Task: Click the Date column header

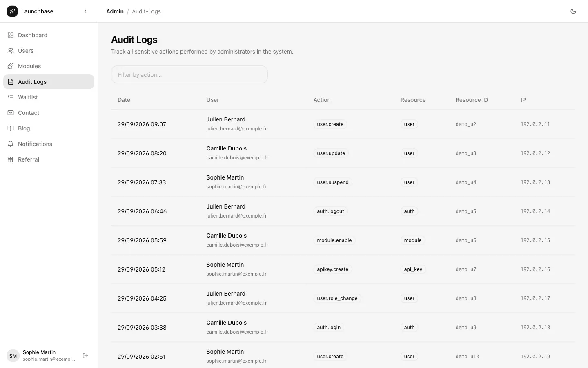Action: coord(124,100)
